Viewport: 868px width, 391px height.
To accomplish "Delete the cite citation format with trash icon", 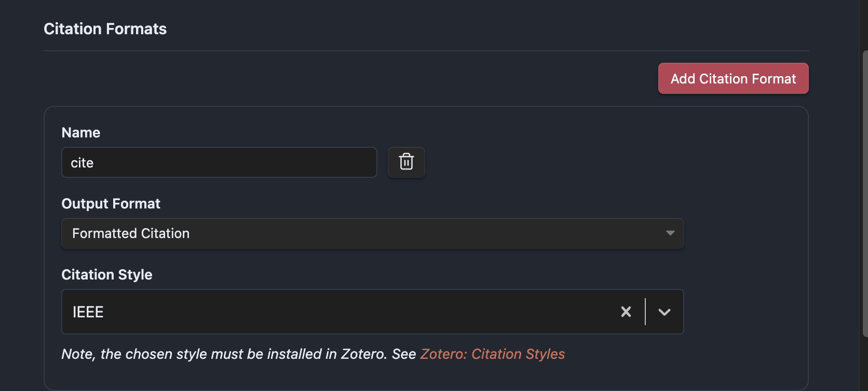I will tap(406, 162).
